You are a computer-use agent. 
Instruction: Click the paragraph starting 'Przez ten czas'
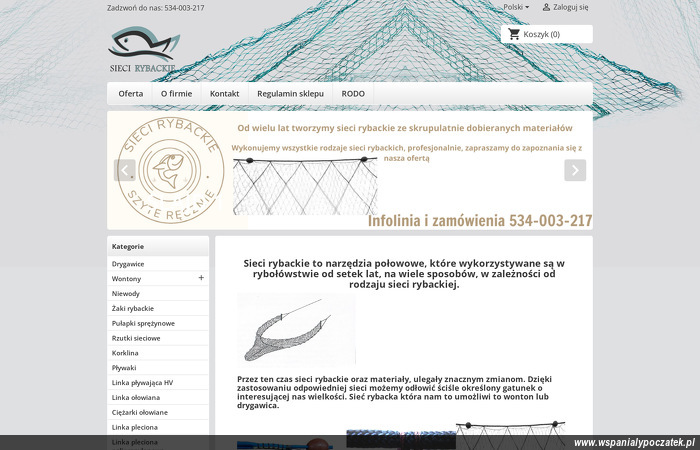click(x=394, y=392)
